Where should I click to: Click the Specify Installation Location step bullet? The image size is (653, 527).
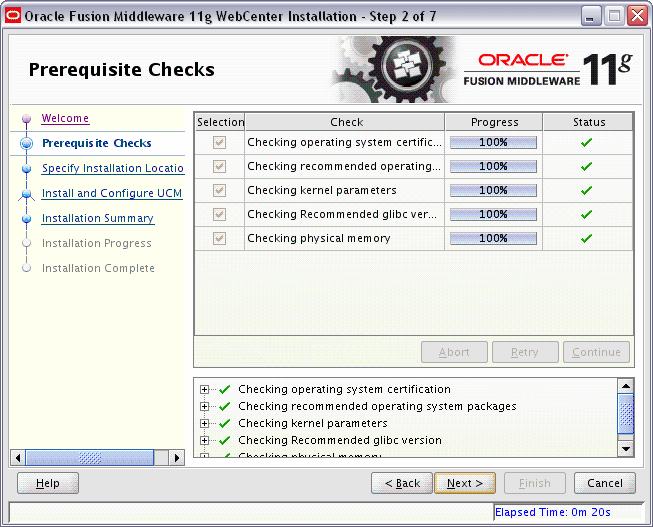tap(27, 169)
